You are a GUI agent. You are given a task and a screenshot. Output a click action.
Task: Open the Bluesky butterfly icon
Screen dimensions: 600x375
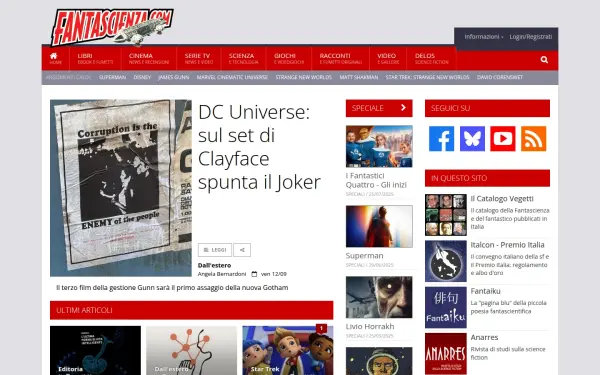[472, 139]
